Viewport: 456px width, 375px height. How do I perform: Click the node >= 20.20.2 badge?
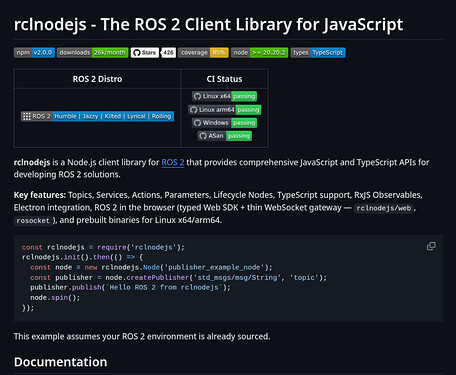point(259,53)
